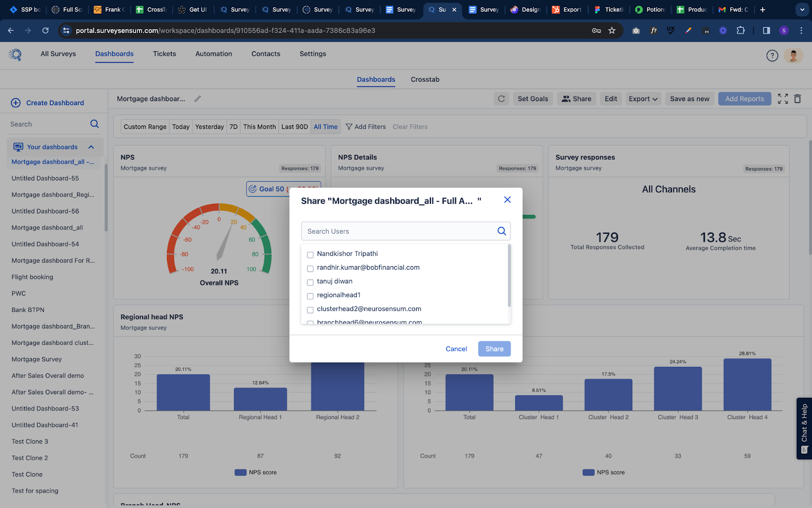812x508 pixels.
Task: Bookmark page with star icon
Action: [612, 30]
